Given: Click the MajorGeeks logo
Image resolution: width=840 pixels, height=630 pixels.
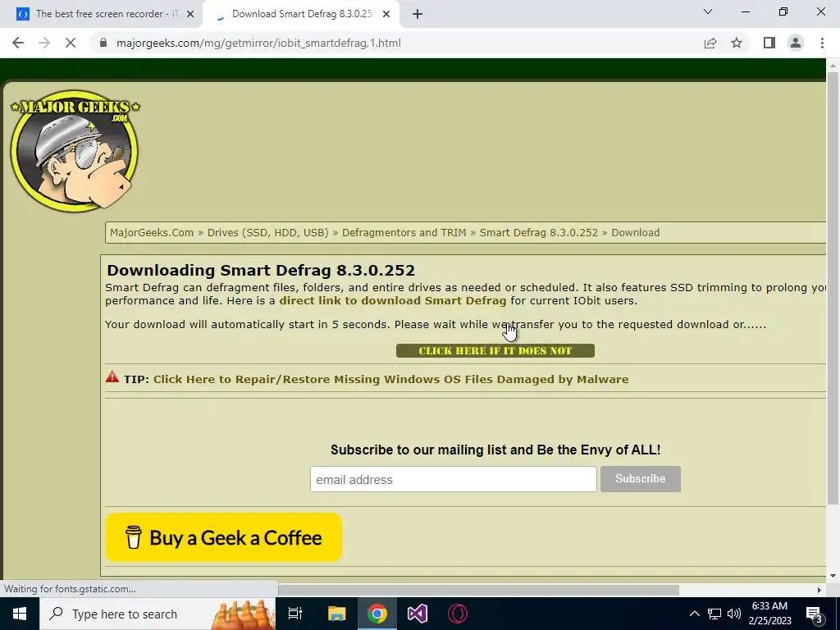Looking at the screenshot, I should point(75,151).
